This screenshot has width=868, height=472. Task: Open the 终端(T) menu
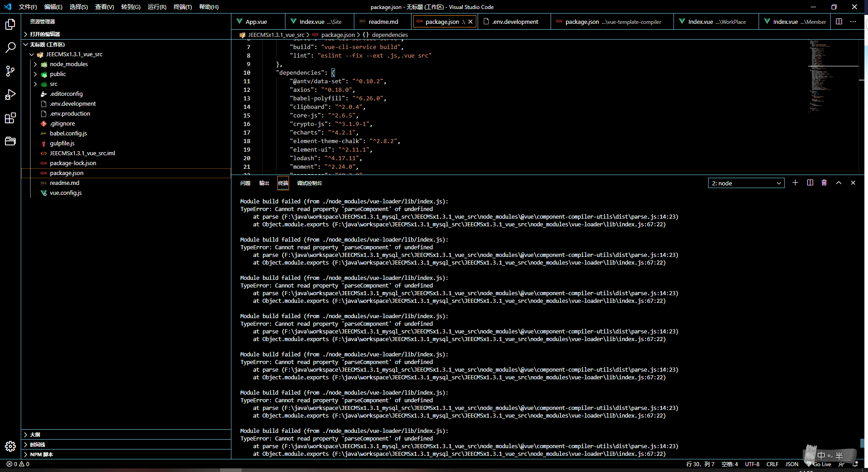[x=182, y=7]
